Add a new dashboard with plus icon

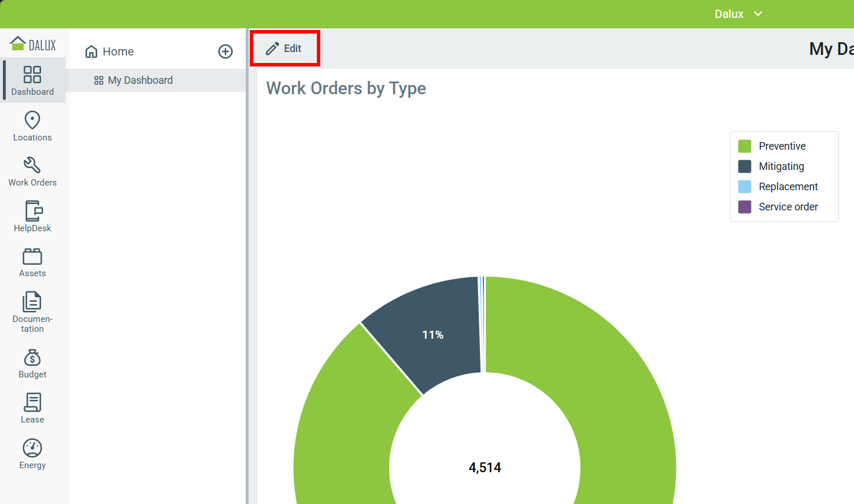click(x=225, y=51)
